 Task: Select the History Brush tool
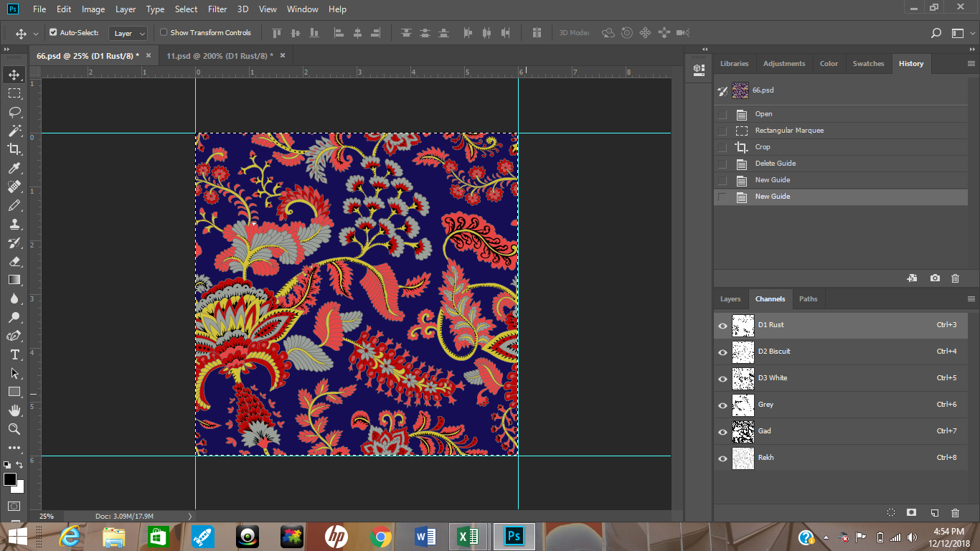pos(14,242)
